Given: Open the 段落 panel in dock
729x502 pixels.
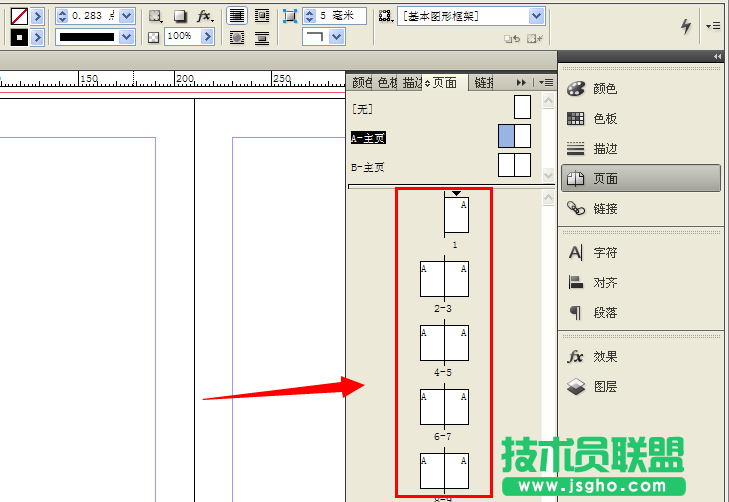Looking at the screenshot, I should (641, 313).
